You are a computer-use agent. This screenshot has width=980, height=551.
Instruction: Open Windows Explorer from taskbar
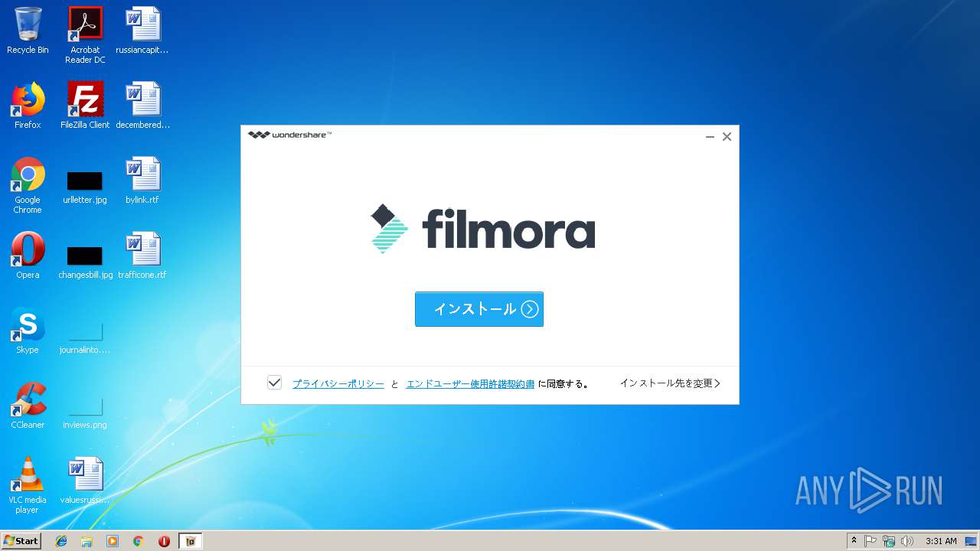pos(87,541)
